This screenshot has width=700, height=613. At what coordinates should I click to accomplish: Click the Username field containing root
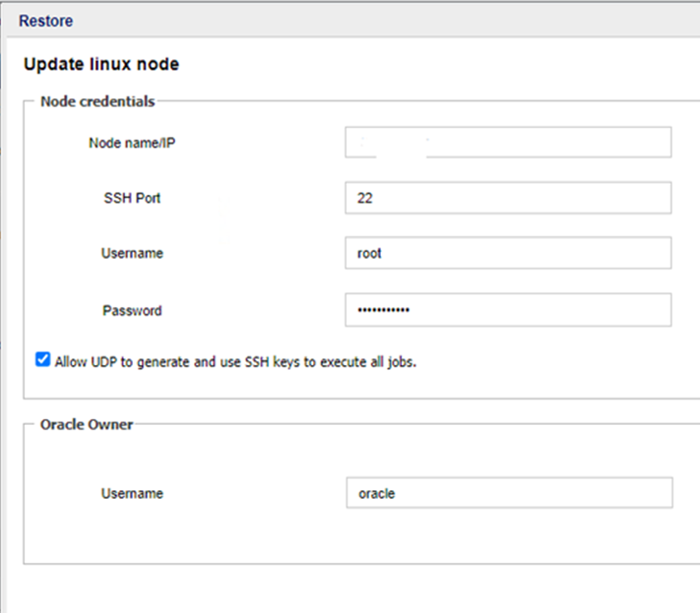pos(508,253)
